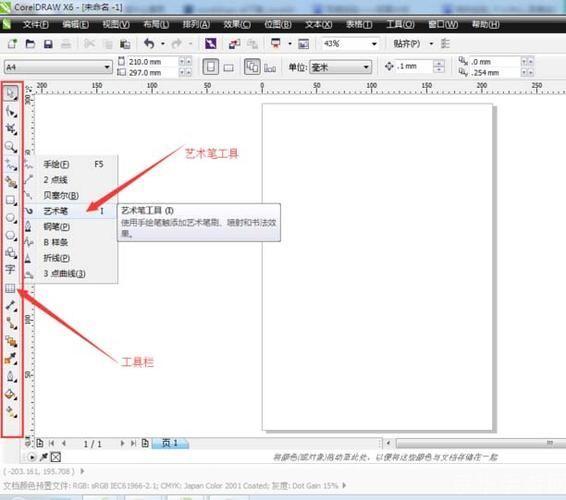Switch to the 页 1 page tab
The image size is (566, 500).
point(170,443)
